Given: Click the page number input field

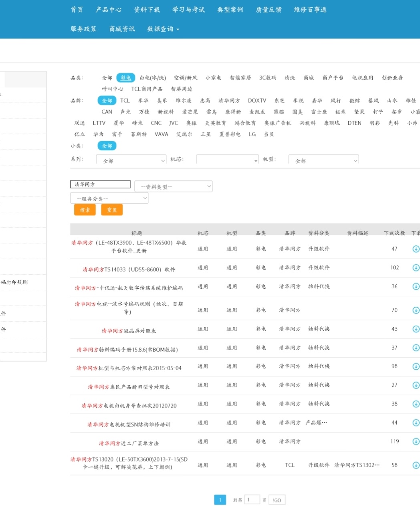Looking at the screenshot, I should (252, 500).
